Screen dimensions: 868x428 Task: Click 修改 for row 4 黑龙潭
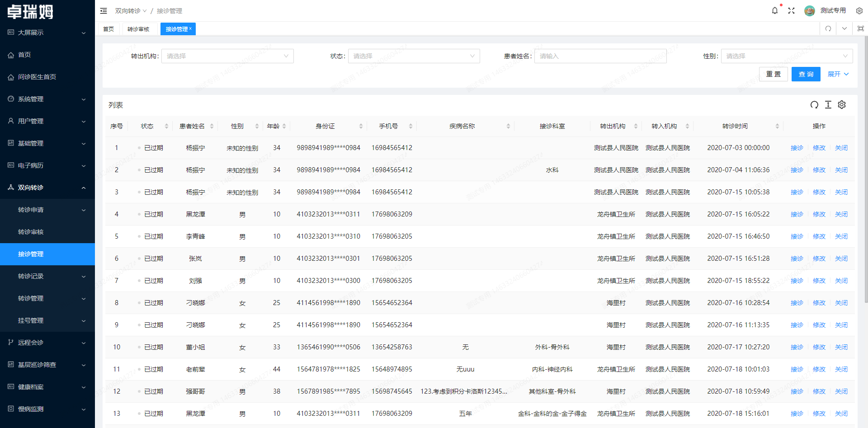[x=819, y=214]
